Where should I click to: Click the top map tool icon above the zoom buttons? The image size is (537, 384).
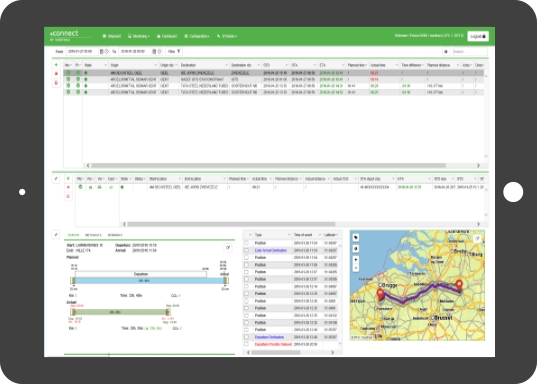(355, 237)
